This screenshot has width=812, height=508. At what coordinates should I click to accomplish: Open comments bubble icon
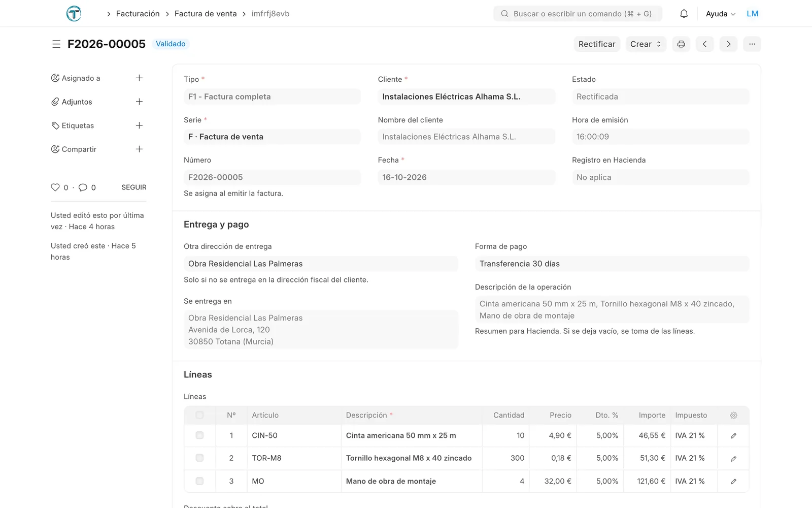[83, 187]
